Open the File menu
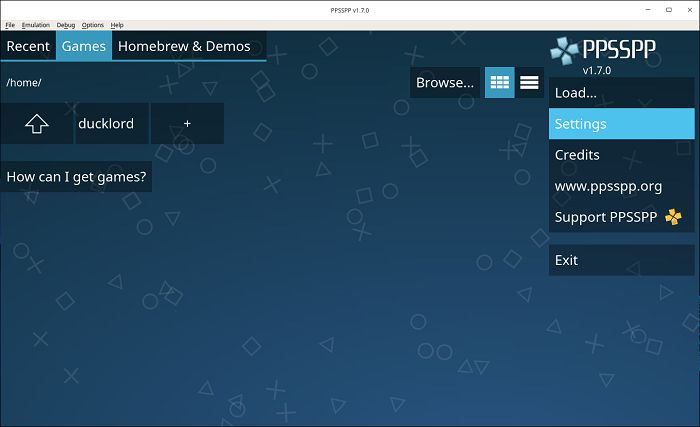700x427 pixels. pos(10,25)
